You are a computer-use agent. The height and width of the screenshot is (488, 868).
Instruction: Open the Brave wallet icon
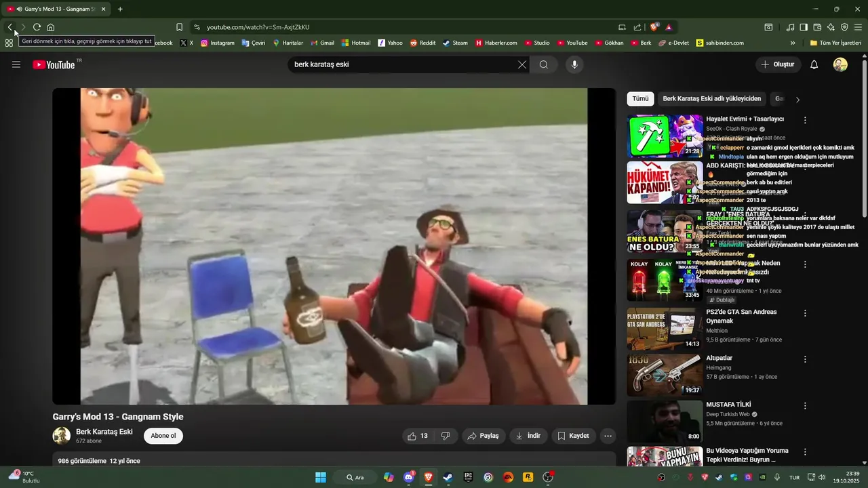(x=817, y=27)
